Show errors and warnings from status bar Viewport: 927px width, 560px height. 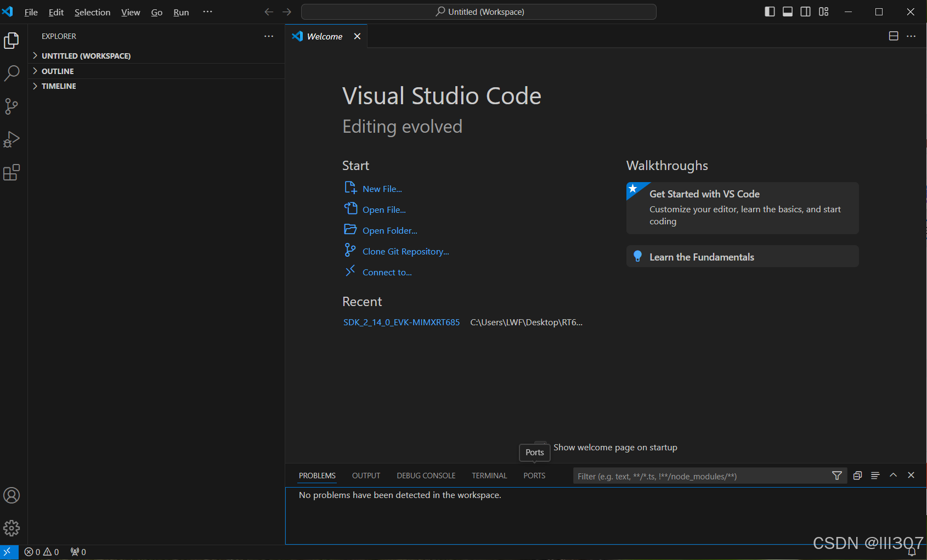(x=42, y=552)
